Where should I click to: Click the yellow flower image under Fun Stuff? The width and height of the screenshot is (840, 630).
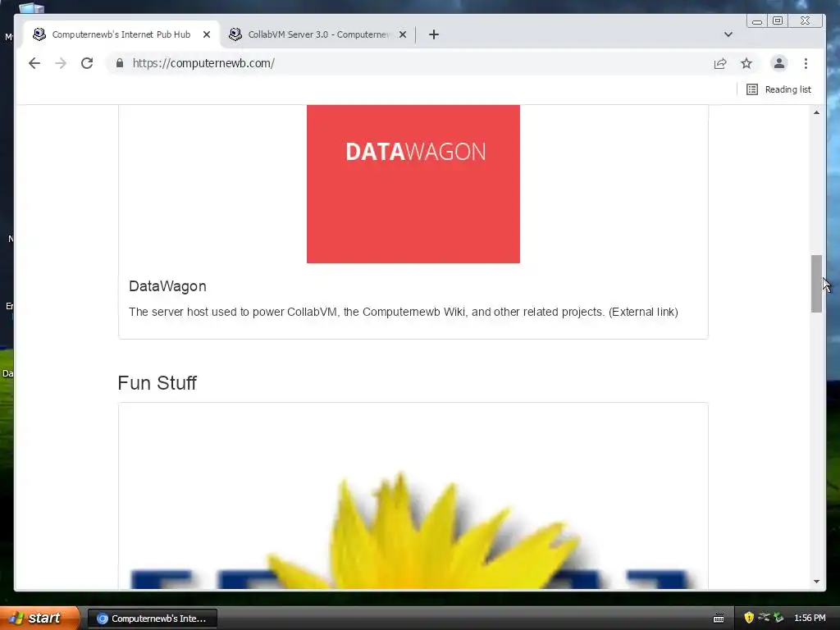[413, 529]
